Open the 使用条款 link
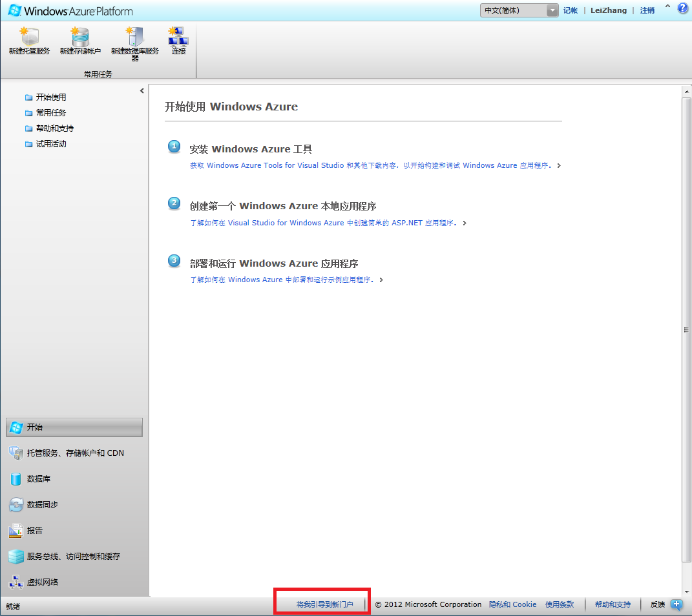Screen dimensions: 692x616 click(x=559, y=604)
